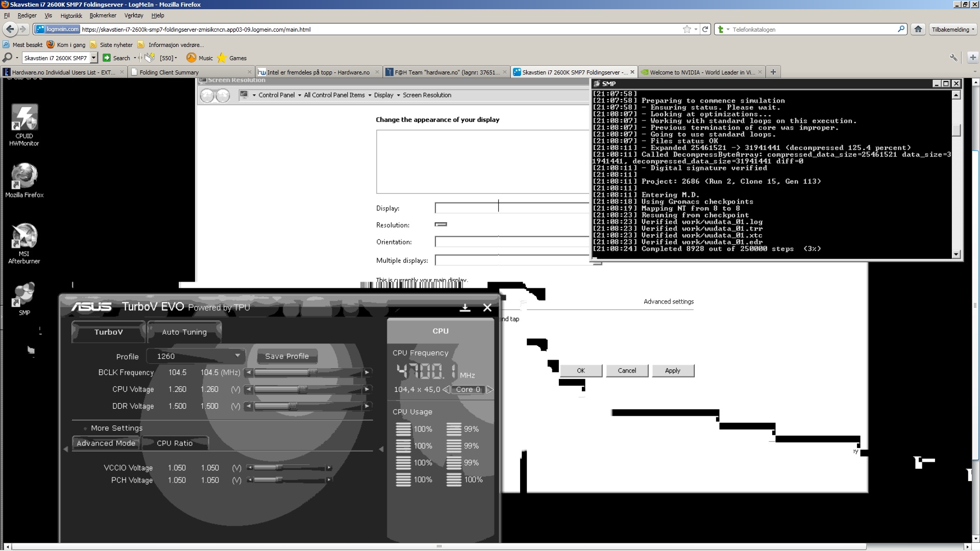980x551 pixels.
Task: Click Control Panel back navigation button
Action: pyautogui.click(x=207, y=95)
